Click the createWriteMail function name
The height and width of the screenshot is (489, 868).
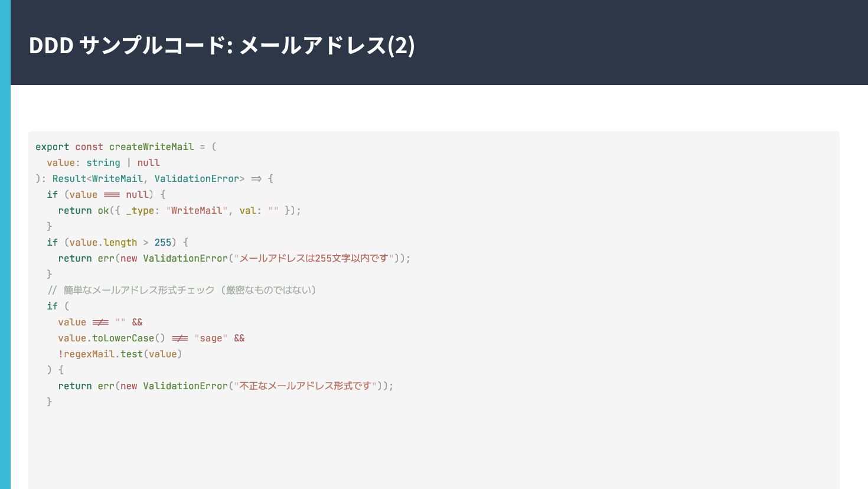coord(151,146)
